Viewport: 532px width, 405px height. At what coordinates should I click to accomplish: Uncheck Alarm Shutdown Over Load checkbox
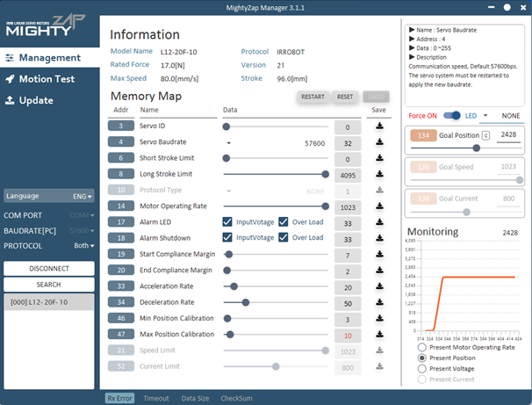point(284,238)
